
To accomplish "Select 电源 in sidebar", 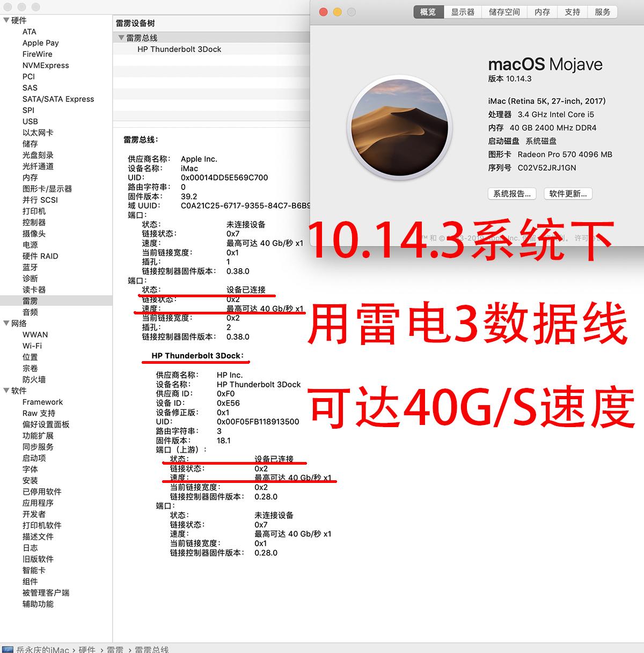I will tap(30, 245).
